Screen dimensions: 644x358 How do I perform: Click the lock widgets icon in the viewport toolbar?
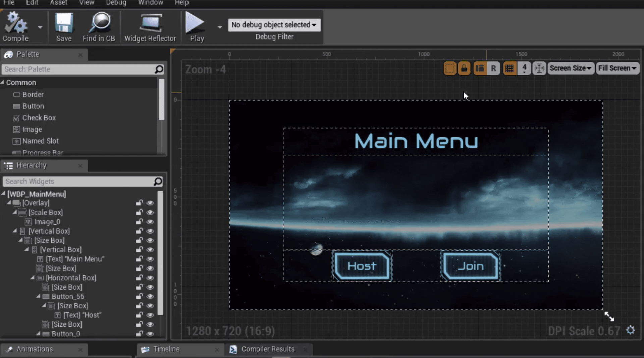[464, 68]
